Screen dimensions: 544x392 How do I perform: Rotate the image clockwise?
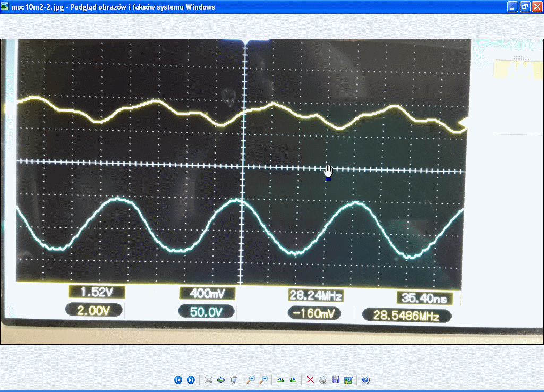(281, 380)
